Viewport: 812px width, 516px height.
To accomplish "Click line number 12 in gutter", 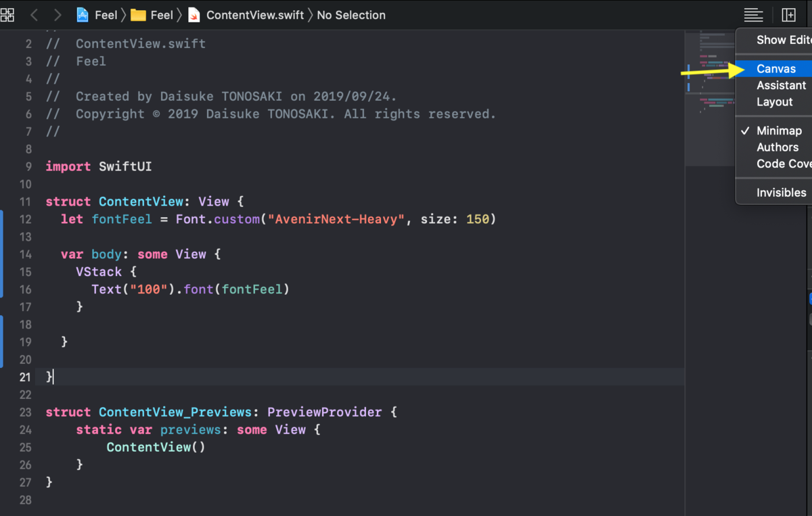I will click(26, 219).
